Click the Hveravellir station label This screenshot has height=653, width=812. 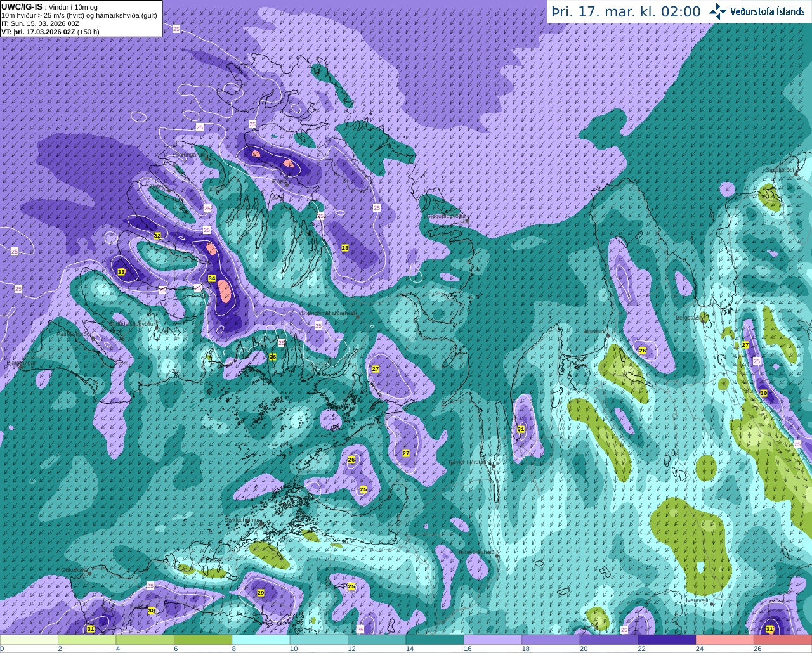697,600
